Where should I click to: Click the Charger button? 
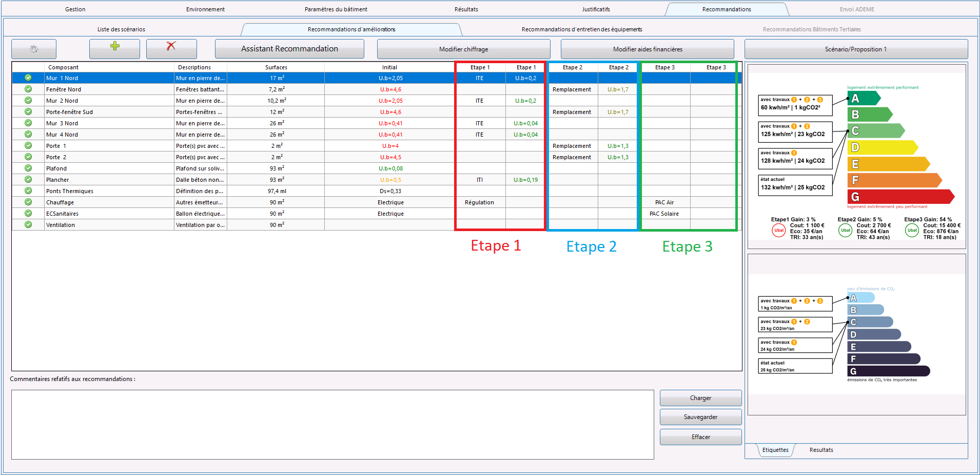700,398
